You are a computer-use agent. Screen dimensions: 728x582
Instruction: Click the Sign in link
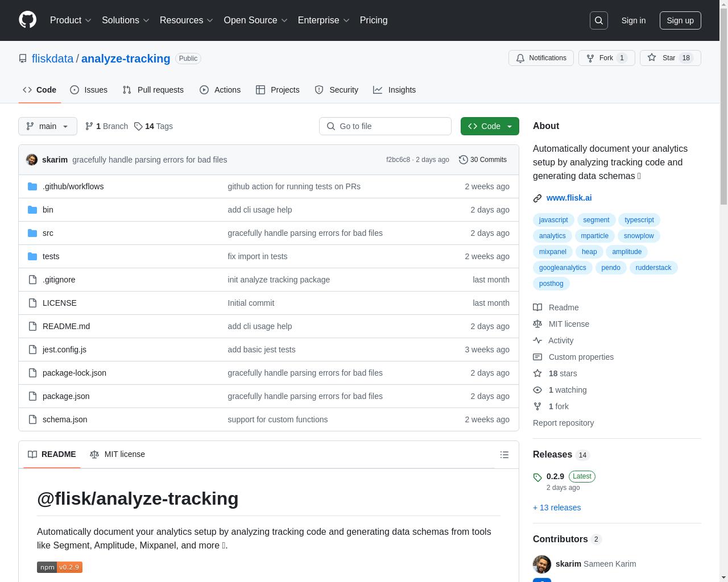[x=633, y=20]
